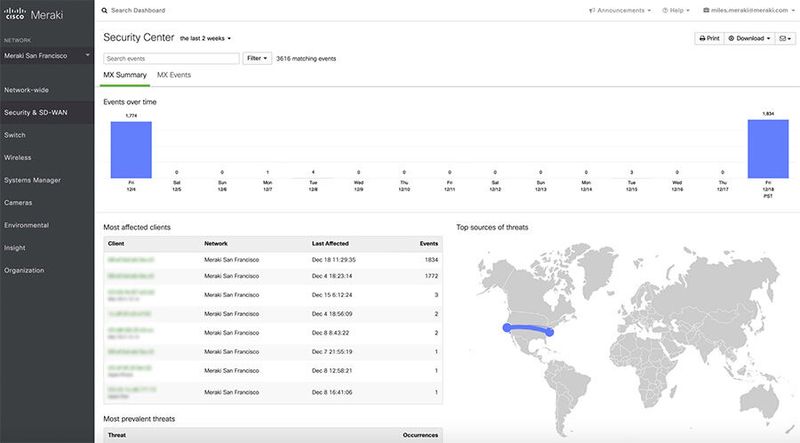Switch to the MX Summary tab
Screen dimensions: 800x443
click(x=125, y=75)
